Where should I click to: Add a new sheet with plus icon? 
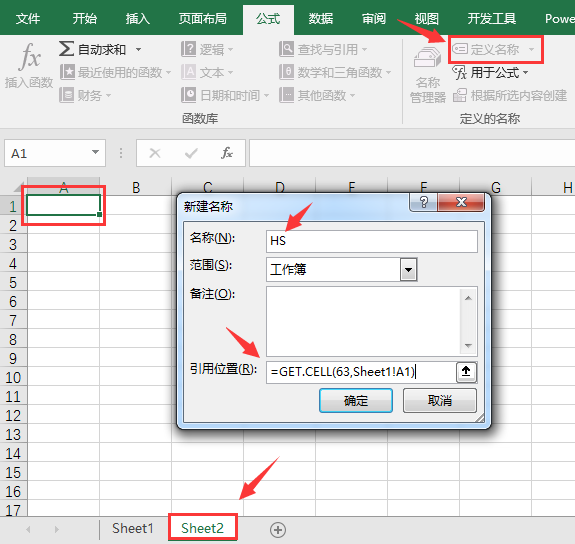278,529
